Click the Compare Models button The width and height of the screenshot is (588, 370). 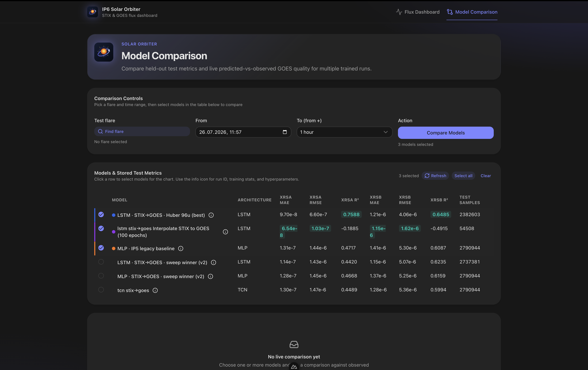pos(446,133)
